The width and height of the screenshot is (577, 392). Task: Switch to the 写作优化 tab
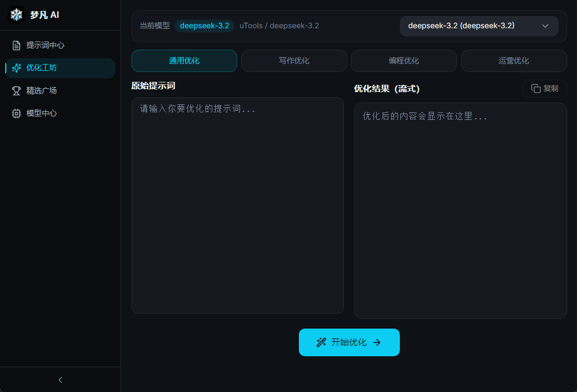(294, 61)
